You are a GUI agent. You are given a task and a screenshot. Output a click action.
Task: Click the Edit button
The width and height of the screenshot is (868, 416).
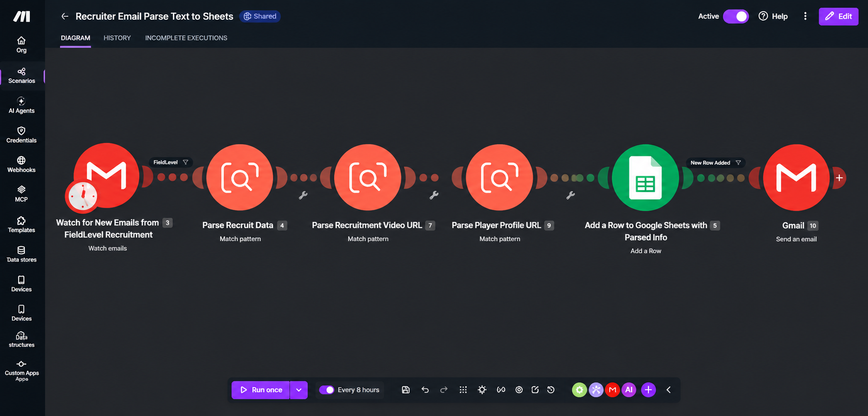pos(838,16)
